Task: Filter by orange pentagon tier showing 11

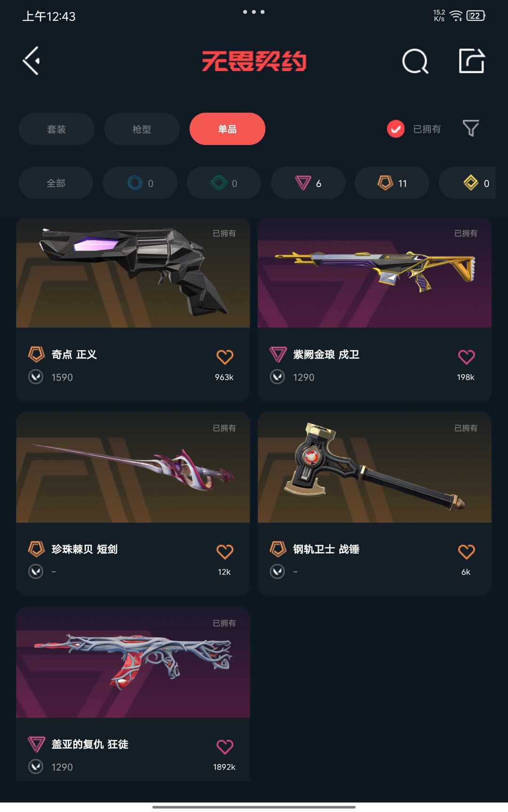Action: (392, 183)
